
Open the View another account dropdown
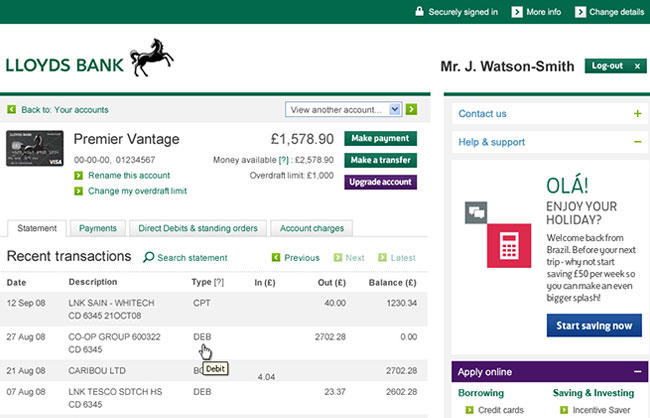(x=343, y=109)
